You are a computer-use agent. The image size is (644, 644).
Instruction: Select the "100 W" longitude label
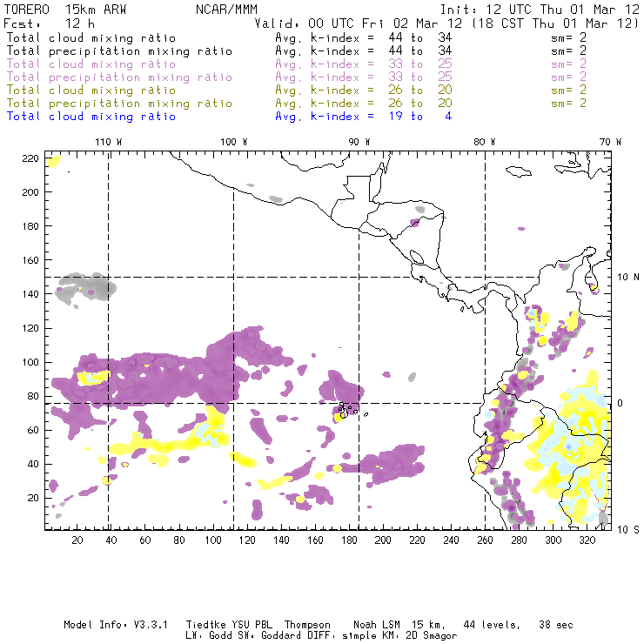point(234,142)
